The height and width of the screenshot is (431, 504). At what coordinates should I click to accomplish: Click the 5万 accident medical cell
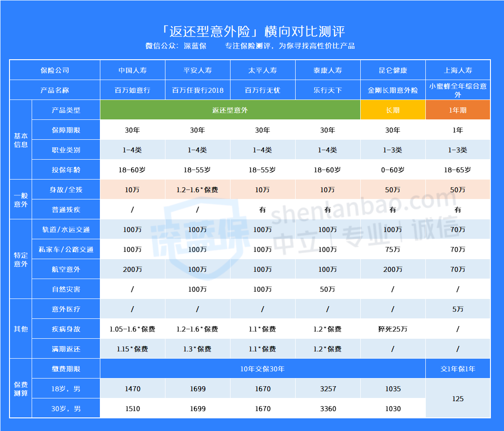(458, 309)
